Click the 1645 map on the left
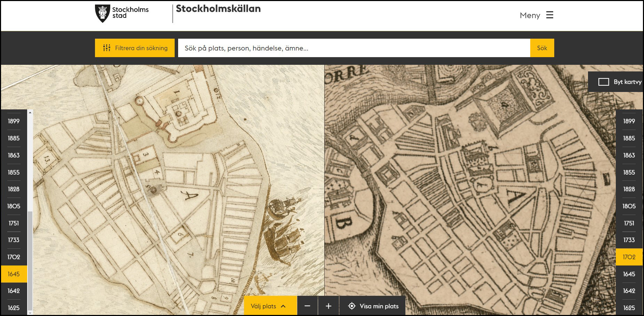This screenshot has height=316, width=644. tap(162, 190)
